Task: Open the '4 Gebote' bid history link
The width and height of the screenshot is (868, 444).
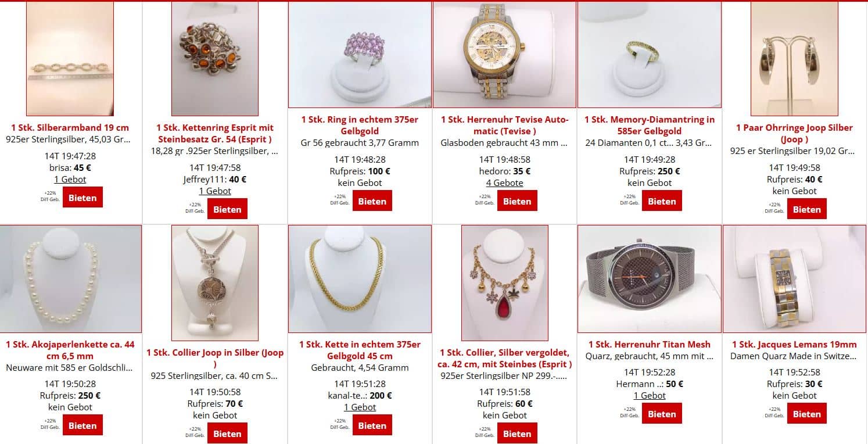Action: 504,182
